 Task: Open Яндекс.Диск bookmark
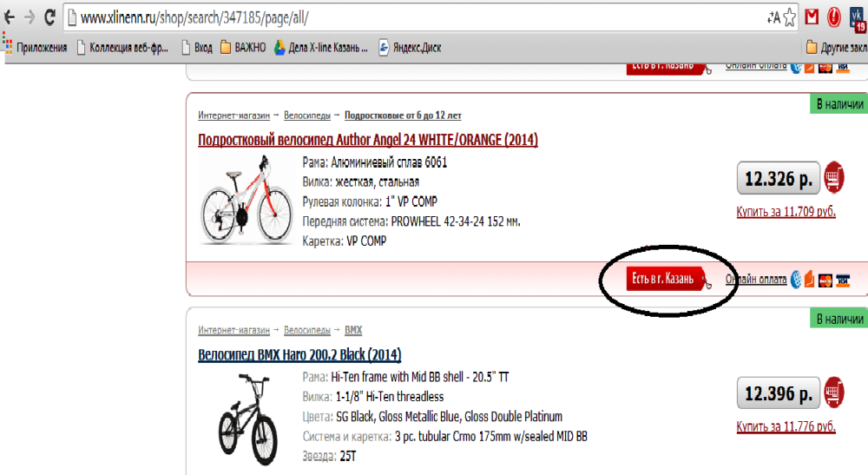click(410, 48)
